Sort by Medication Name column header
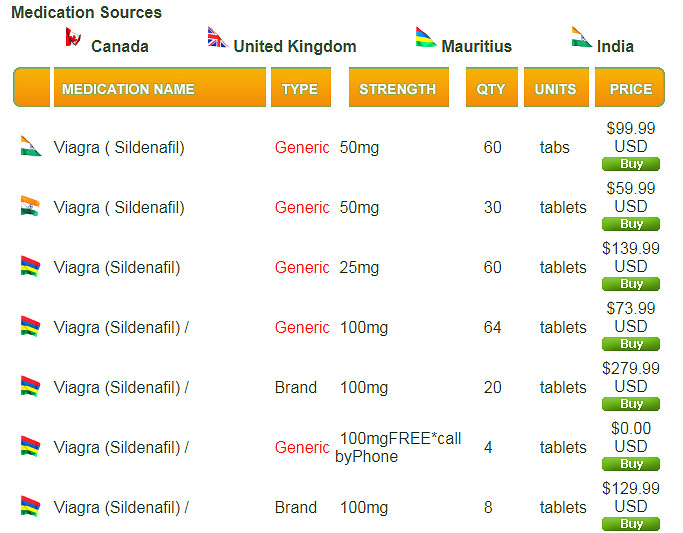The width and height of the screenshot is (683, 533). click(128, 89)
